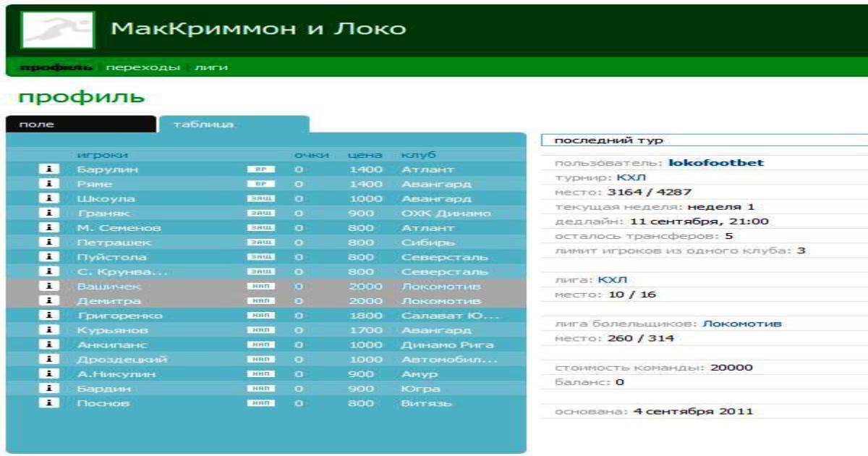Click the последний тур selector field

[x=703, y=140]
